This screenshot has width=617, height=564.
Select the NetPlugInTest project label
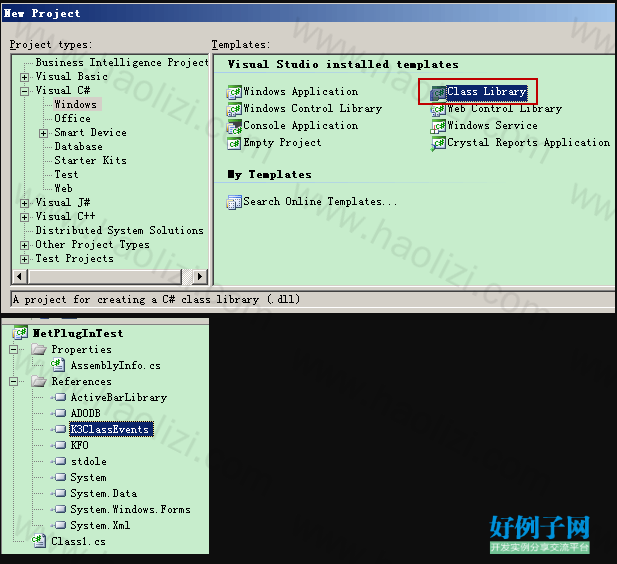(78, 333)
